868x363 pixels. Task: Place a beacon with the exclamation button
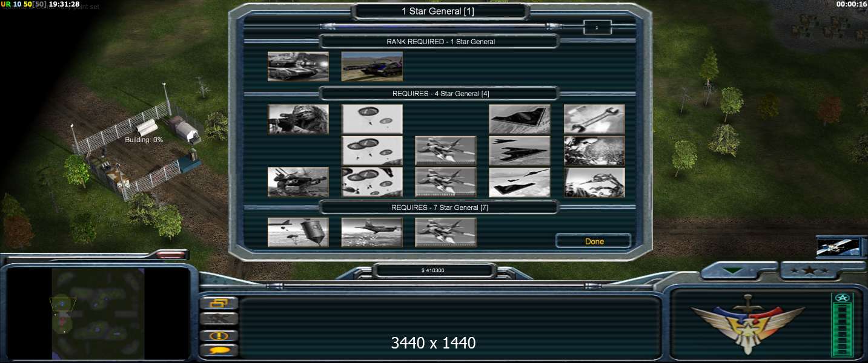point(219,335)
